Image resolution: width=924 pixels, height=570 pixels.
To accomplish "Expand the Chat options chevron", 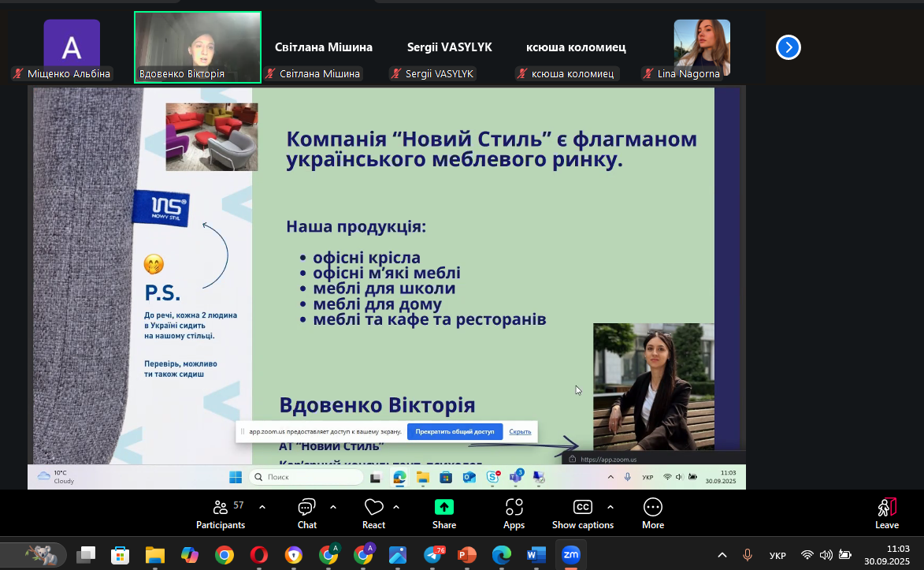I will click(x=333, y=507).
